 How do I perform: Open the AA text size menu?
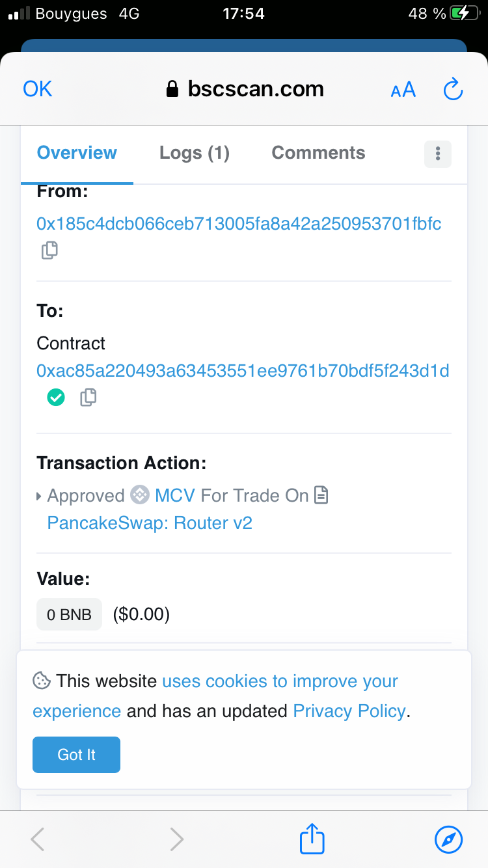point(403,90)
